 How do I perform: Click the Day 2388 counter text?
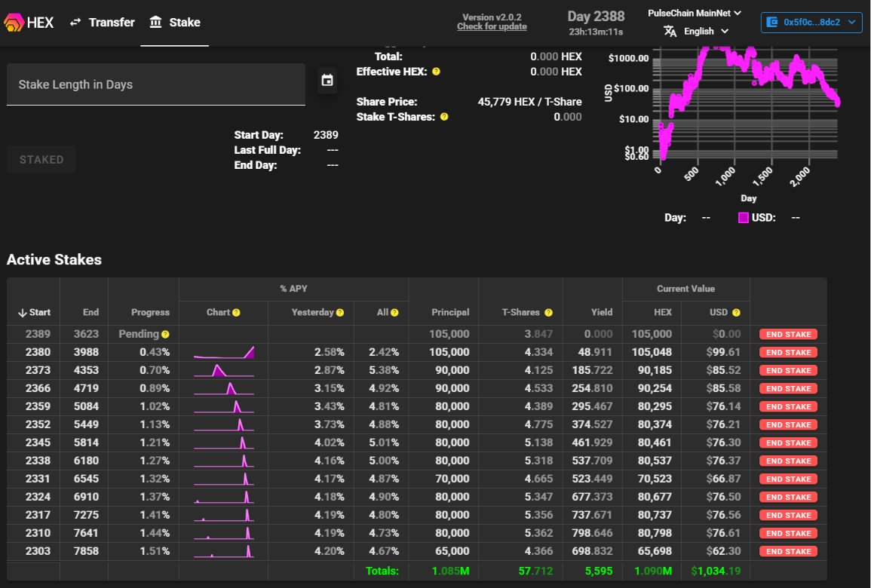(596, 16)
